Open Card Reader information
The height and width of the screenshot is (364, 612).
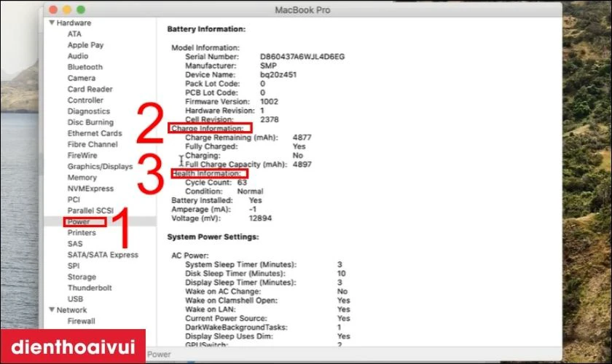pos(90,89)
